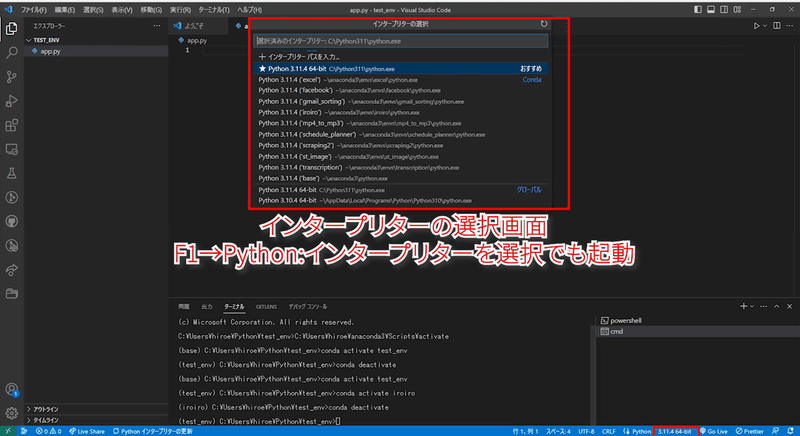This screenshot has height=436, width=800.
Task: Open errors and warnings count in status bar
Action: pos(48,431)
